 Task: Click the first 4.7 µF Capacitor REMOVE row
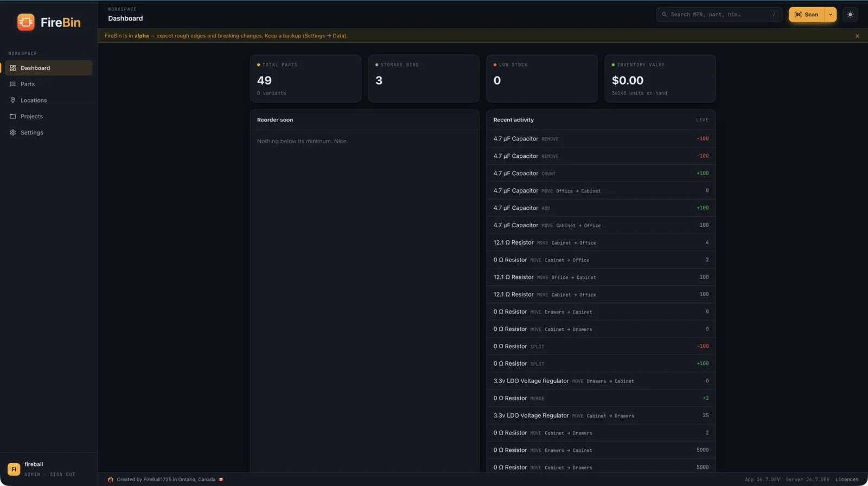(601, 139)
